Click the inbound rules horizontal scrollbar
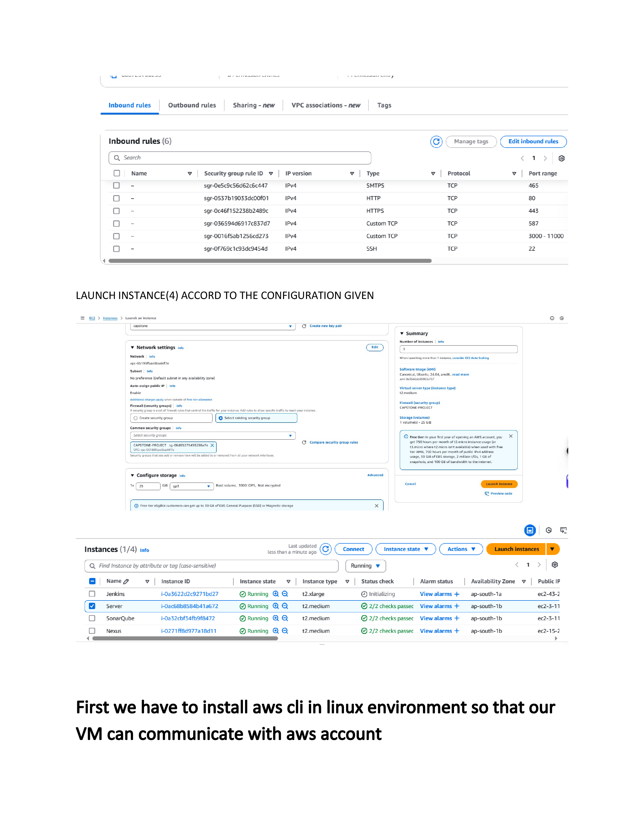The image size is (644, 834). pyautogui.click(x=270, y=261)
